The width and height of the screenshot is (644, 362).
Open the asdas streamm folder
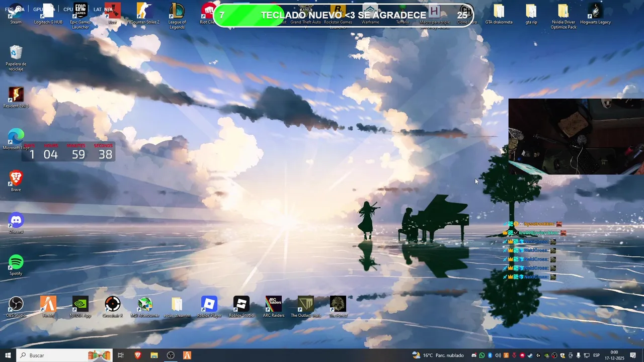177,307
